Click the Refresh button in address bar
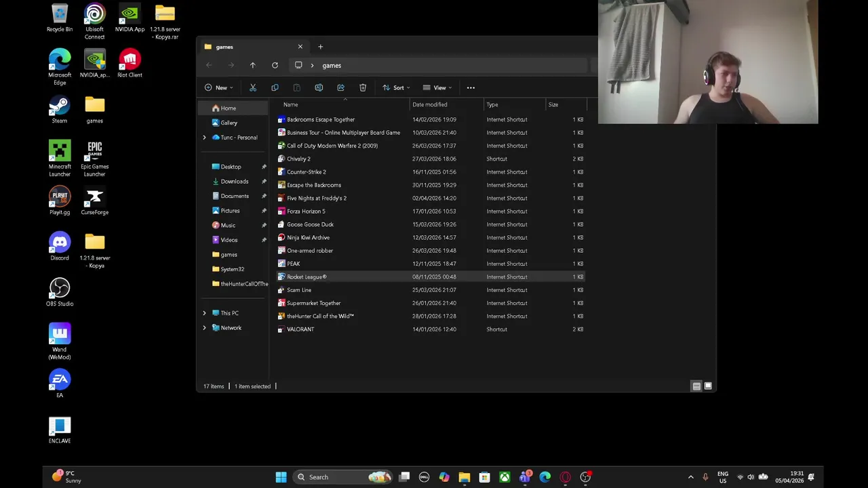 pyautogui.click(x=275, y=65)
